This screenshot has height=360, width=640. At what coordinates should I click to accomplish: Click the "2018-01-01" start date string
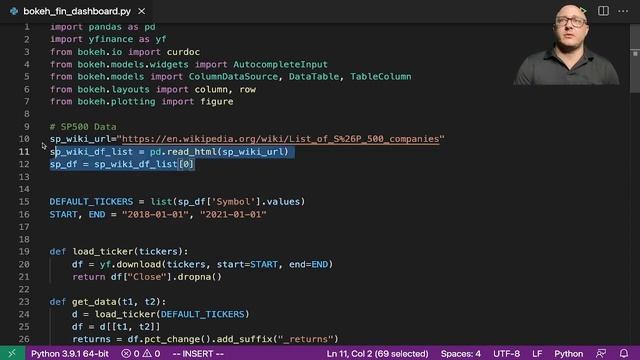pyautogui.click(x=156, y=214)
